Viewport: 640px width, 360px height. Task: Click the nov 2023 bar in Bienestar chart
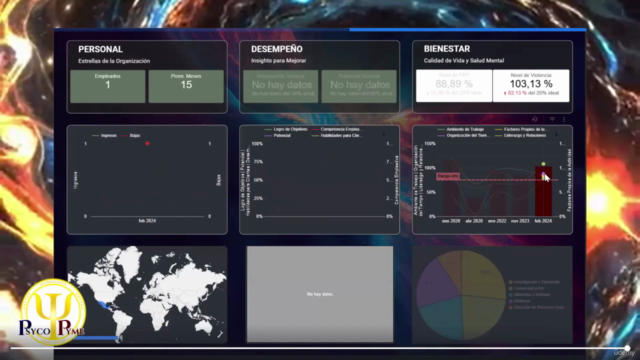point(520,196)
